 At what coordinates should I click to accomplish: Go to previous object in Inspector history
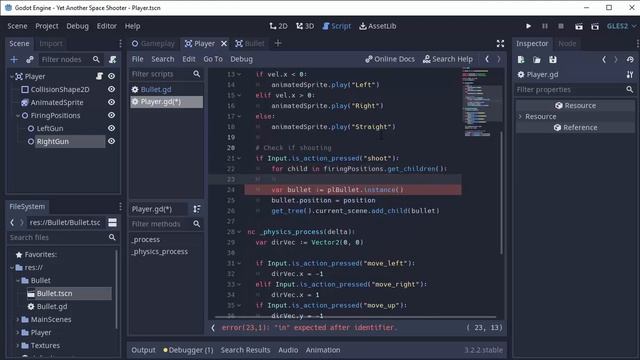(x=604, y=60)
